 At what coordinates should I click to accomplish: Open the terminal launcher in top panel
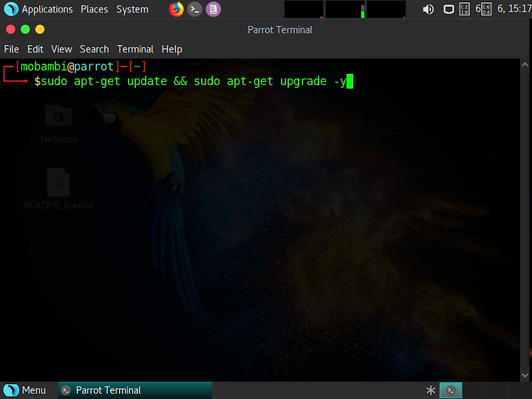[x=195, y=9]
